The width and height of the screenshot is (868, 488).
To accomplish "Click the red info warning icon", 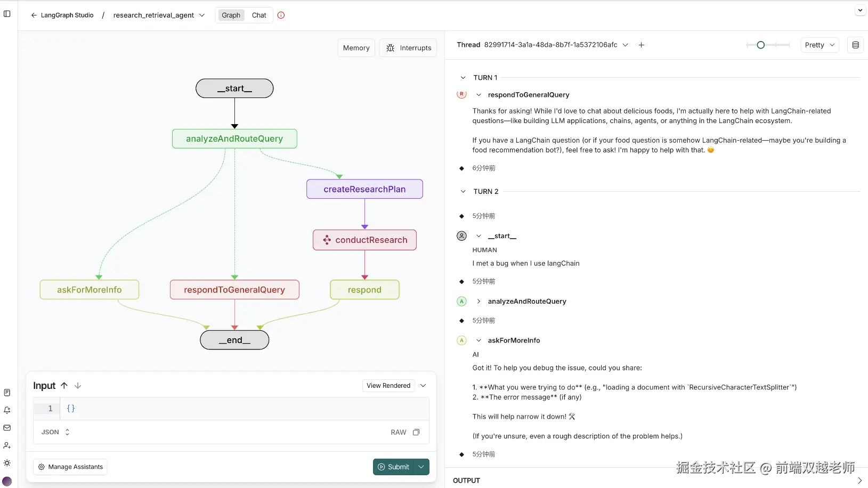I will click(x=281, y=15).
